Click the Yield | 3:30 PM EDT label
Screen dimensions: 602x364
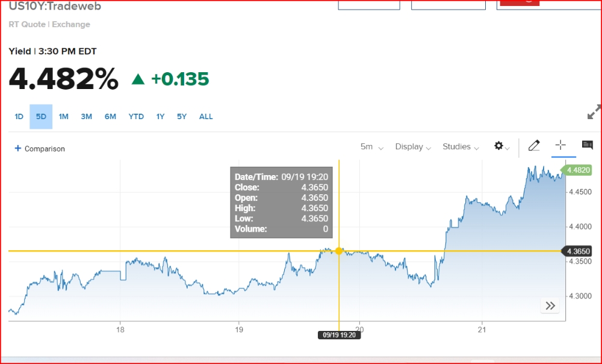click(x=52, y=51)
